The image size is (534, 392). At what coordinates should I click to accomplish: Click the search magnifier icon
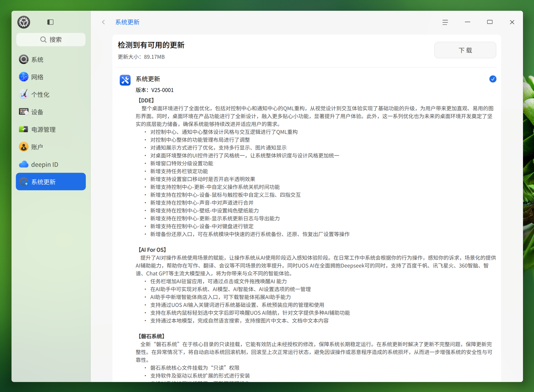click(43, 39)
